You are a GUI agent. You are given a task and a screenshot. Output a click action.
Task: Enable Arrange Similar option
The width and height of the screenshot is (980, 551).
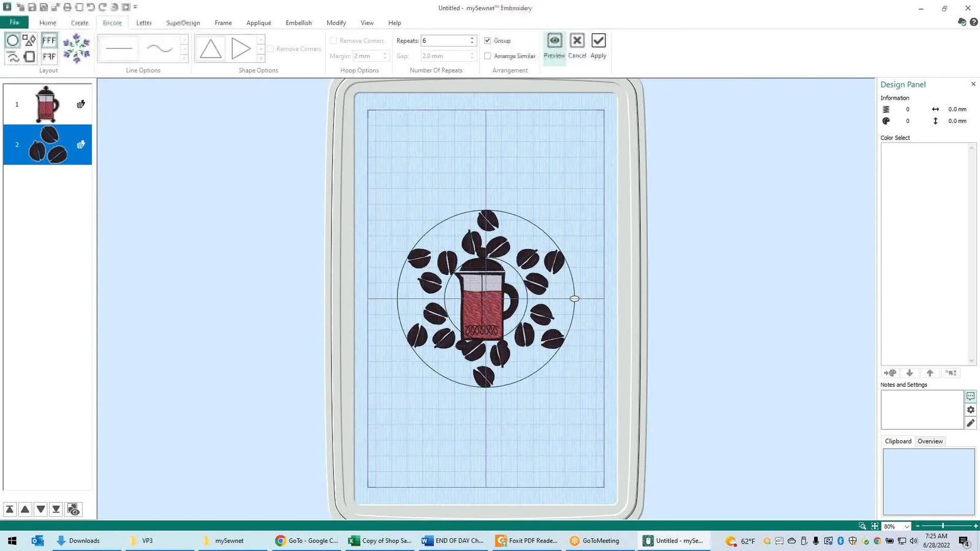click(488, 56)
